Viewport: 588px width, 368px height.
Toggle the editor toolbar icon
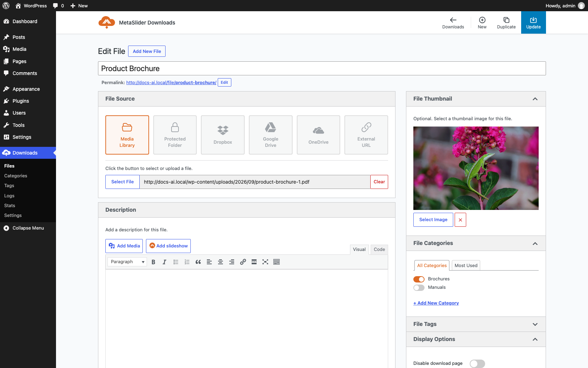coord(276,262)
